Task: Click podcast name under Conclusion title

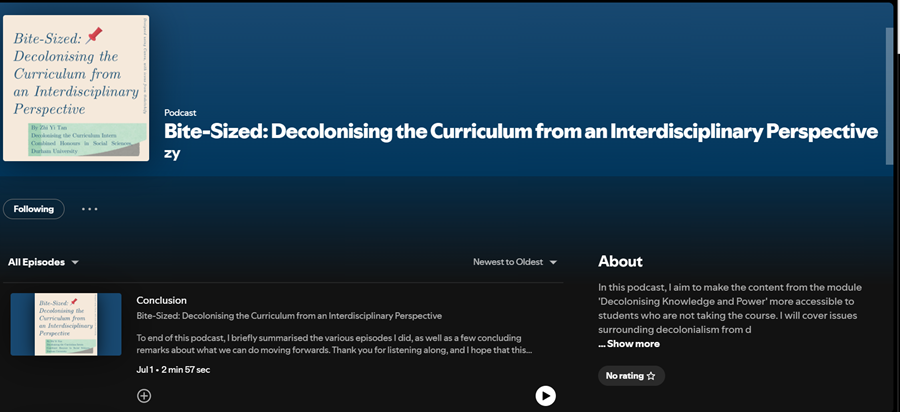Action: click(289, 316)
